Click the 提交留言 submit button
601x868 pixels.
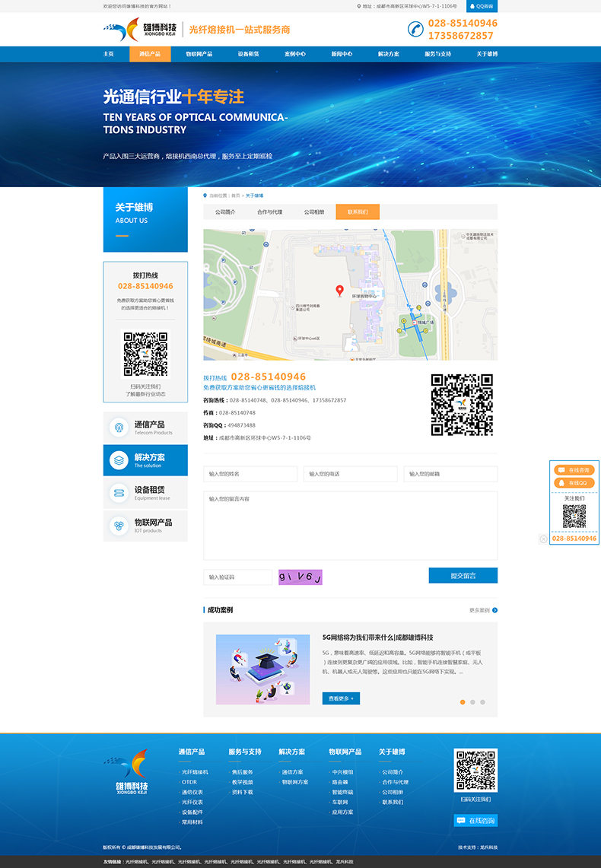click(x=463, y=576)
